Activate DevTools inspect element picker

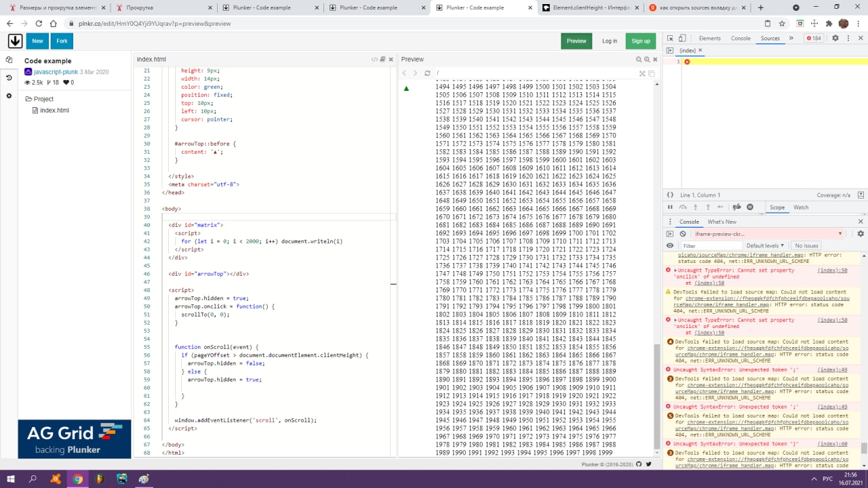pyautogui.click(x=669, y=39)
